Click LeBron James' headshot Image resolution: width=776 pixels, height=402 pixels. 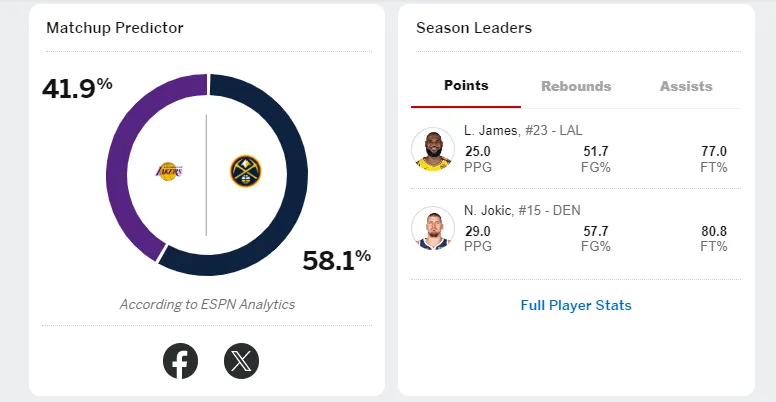coord(433,149)
